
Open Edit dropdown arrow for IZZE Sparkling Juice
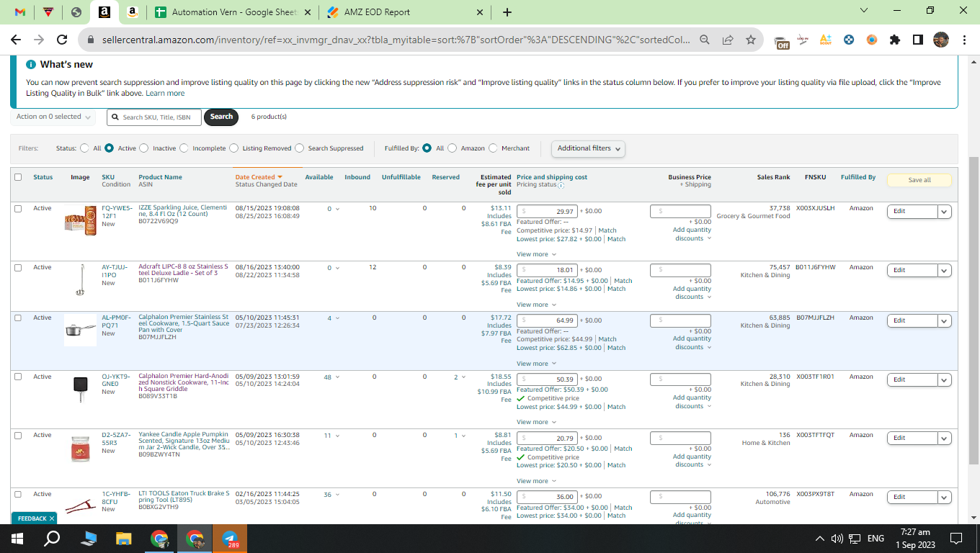click(x=945, y=212)
